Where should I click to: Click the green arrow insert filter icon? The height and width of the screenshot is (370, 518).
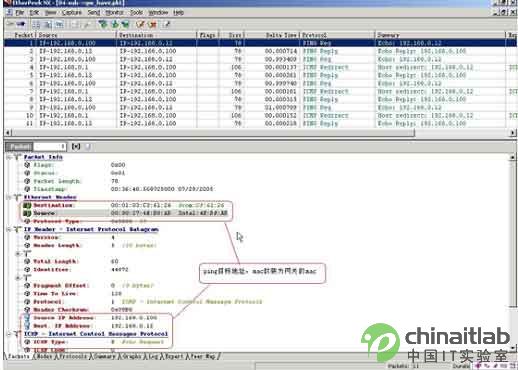click(x=115, y=24)
